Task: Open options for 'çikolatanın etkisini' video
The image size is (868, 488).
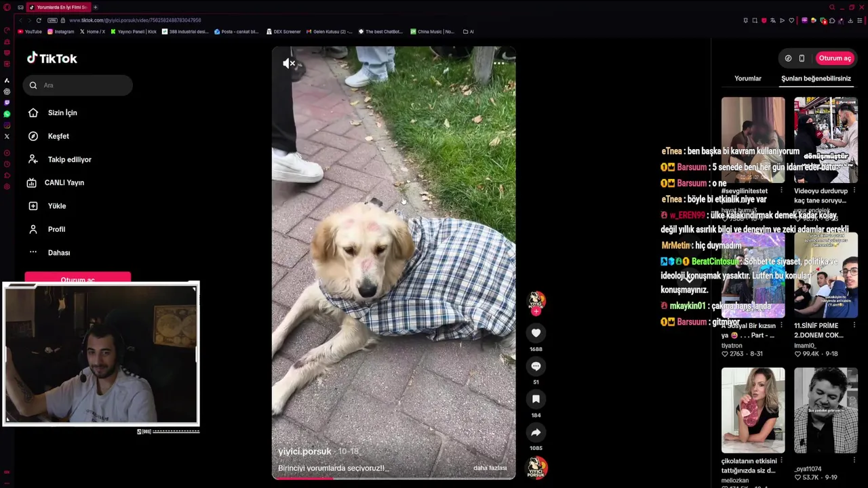Action: point(781,462)
